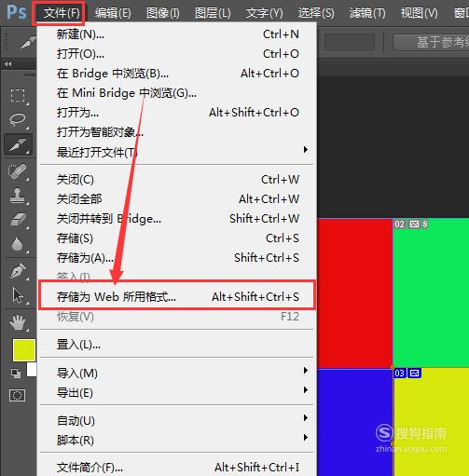Collapse toolbox using double-arrow icon
469x476 pixels.
point(8,63)
